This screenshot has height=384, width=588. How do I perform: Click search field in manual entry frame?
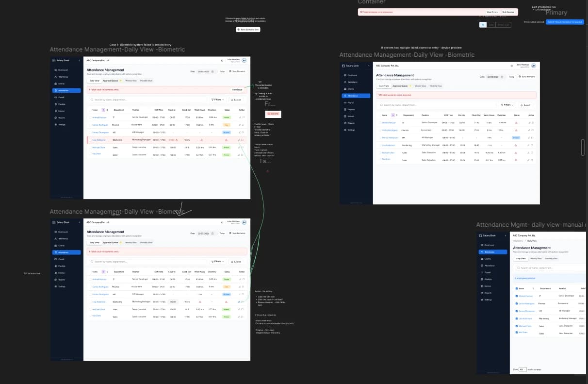click(551, 267)
